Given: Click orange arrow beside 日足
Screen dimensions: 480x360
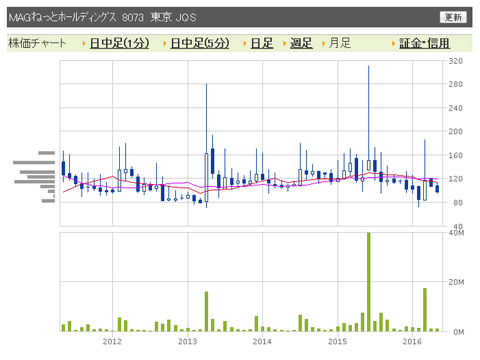Looking at the screenshot, I should click(245, 43).
